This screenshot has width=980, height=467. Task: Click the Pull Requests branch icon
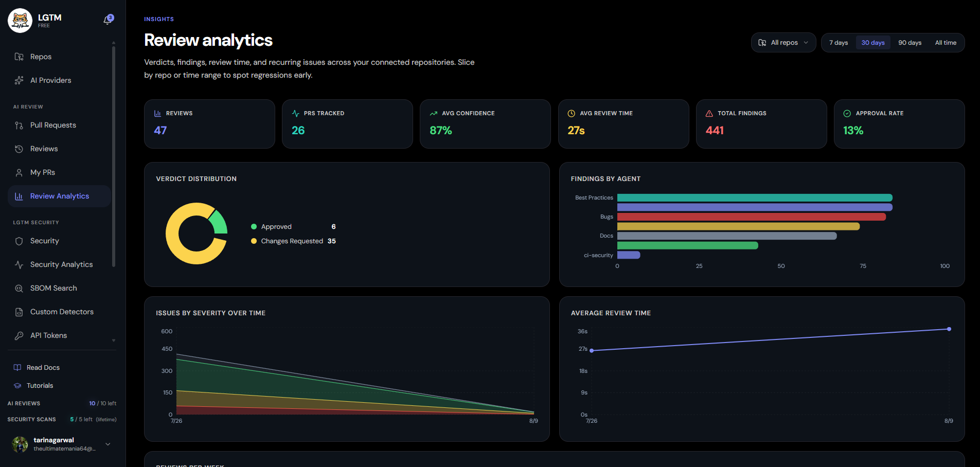(19, 125)
